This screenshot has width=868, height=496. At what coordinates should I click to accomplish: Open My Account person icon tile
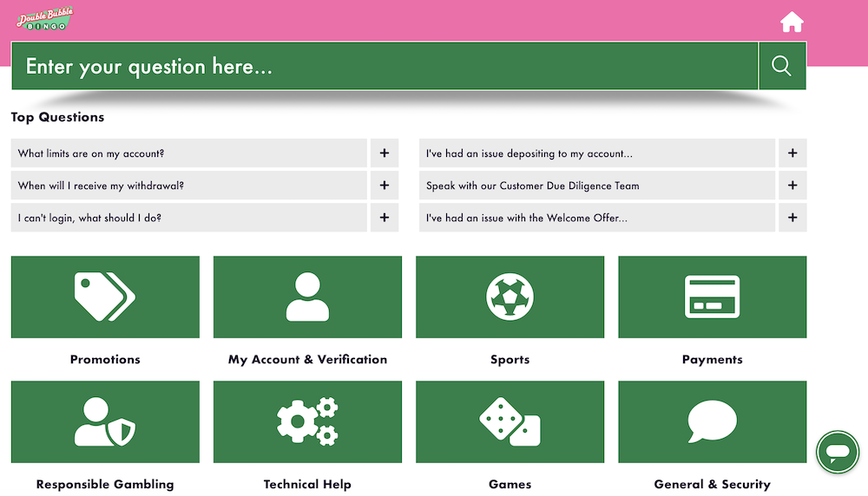point(308,297)
